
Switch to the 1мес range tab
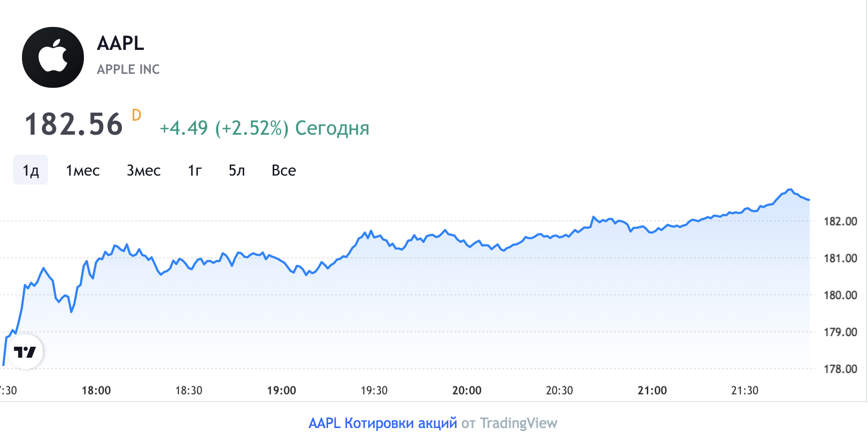pos(83,170)
